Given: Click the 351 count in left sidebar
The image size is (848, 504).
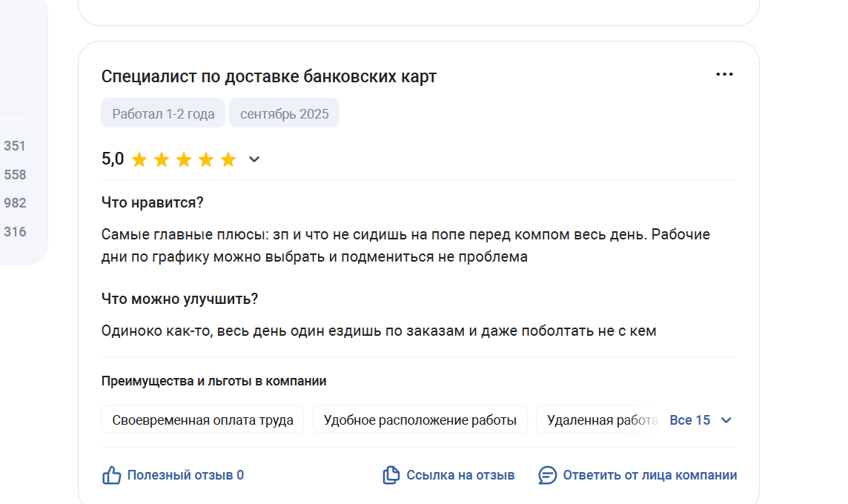Looking at the screenshot, I should [x=15, y=146].
